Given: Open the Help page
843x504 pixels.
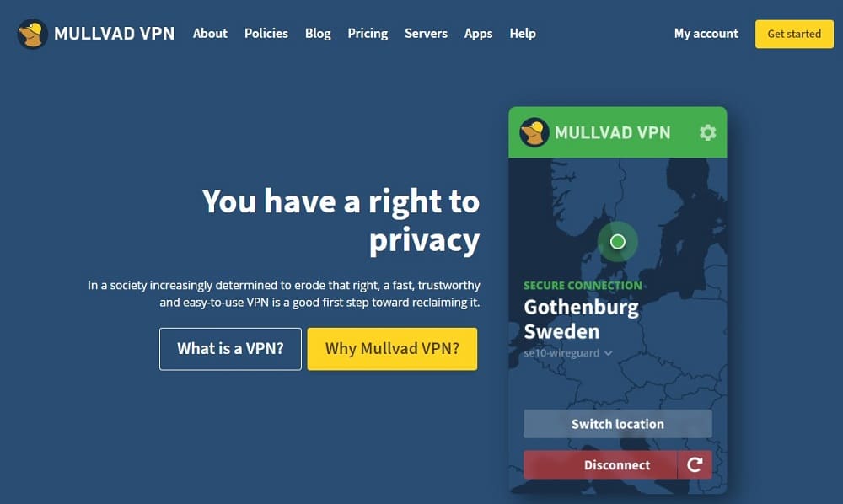Looking at the screenshot, I should point(523,34).
